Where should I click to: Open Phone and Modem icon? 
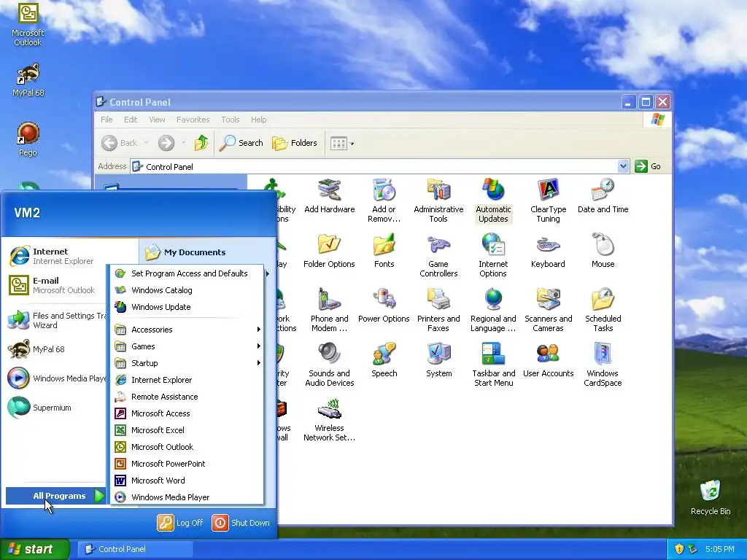(x=329, y=311)
